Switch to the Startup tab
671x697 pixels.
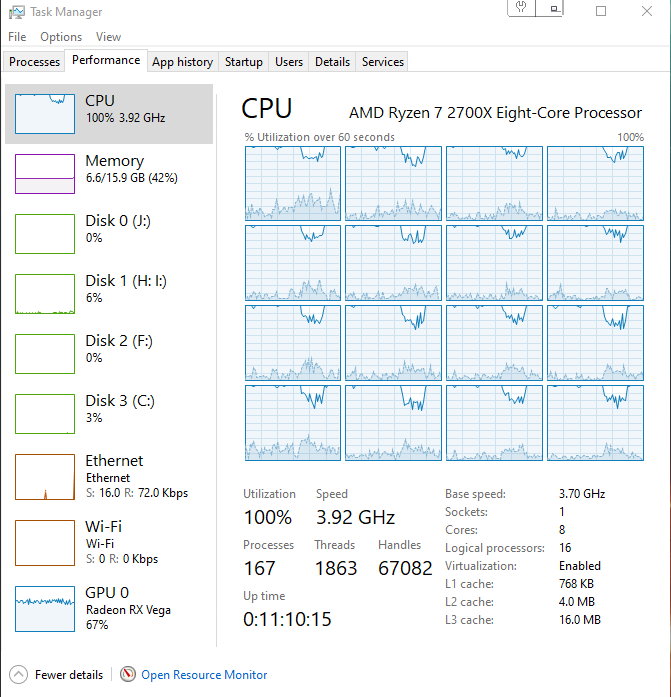244,62
